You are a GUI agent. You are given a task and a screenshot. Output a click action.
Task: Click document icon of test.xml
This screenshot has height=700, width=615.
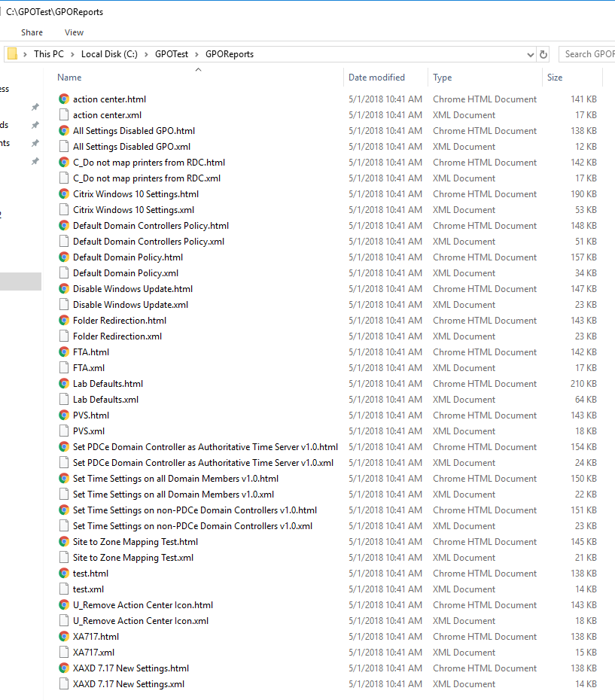point(64,589)
